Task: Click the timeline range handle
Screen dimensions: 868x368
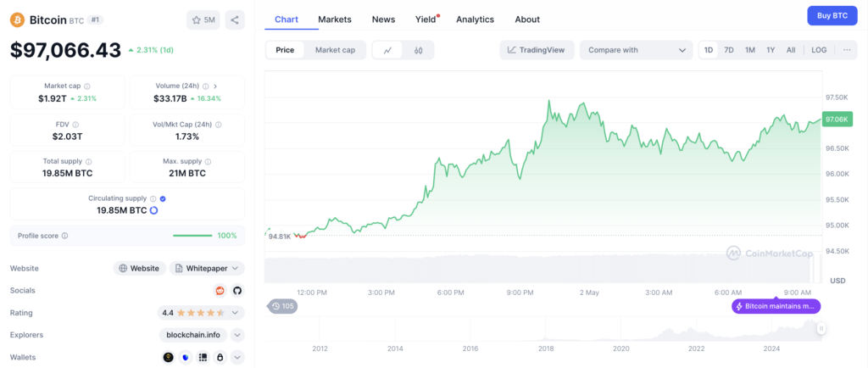Action: (821, 329)
